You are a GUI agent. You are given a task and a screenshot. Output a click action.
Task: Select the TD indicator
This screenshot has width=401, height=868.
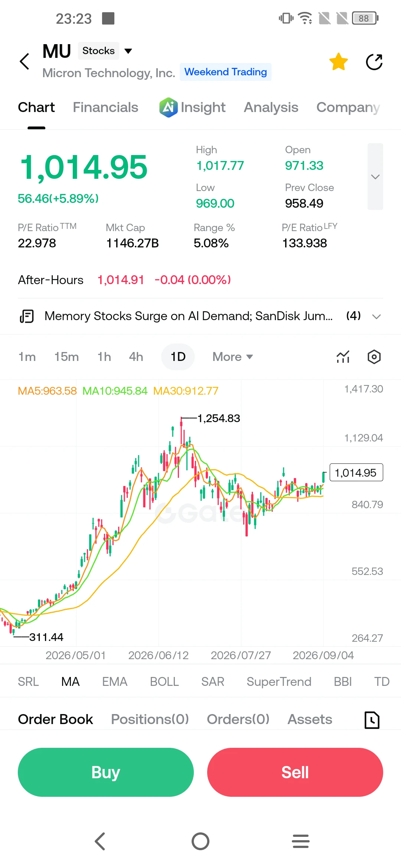coord(382,682)
